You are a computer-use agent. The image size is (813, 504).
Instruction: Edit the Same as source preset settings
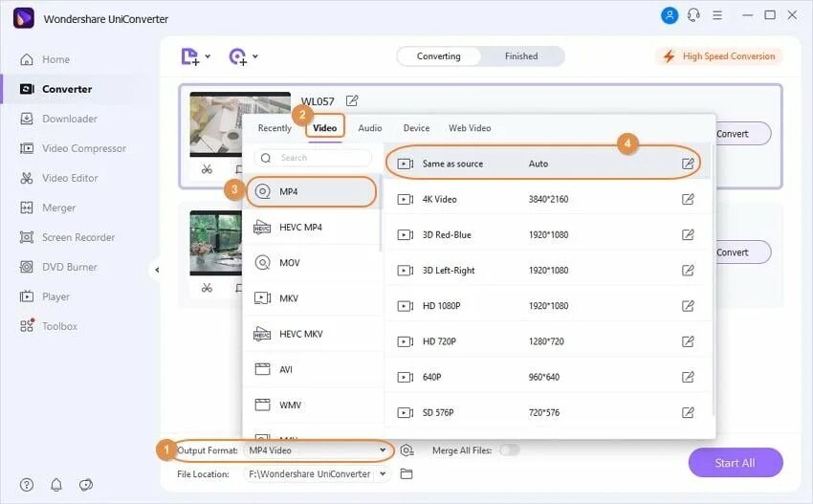pos(688,164)
